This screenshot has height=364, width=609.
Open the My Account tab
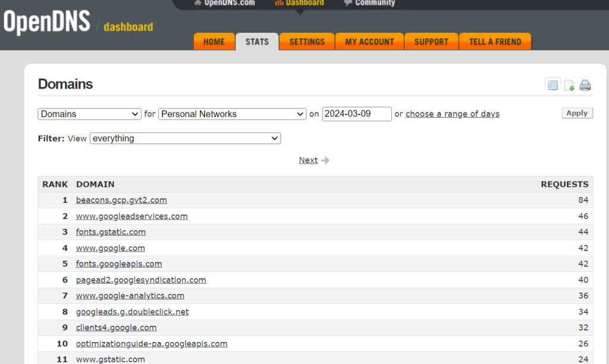[x=369, y=42]
